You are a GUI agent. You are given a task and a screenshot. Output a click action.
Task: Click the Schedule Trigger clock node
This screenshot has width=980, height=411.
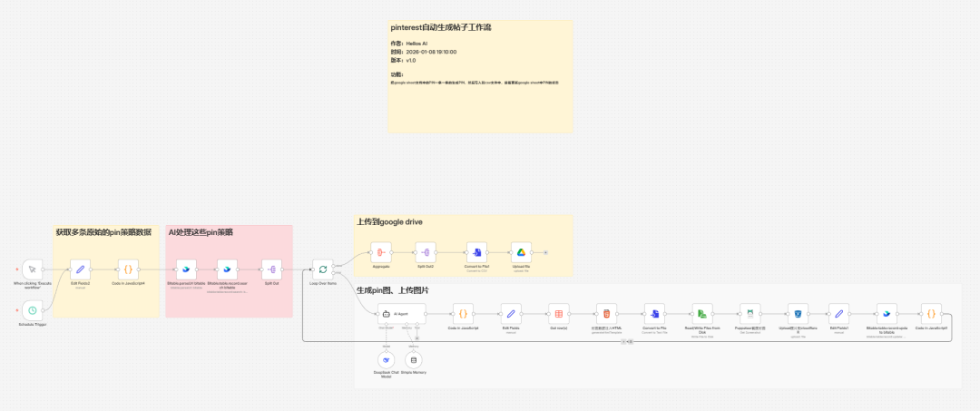33,309
